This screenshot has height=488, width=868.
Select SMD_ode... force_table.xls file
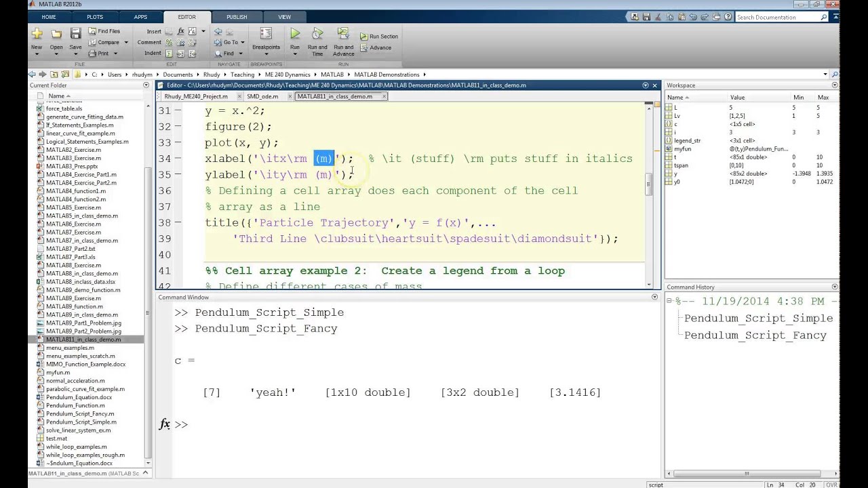click(x=64, y=108)
